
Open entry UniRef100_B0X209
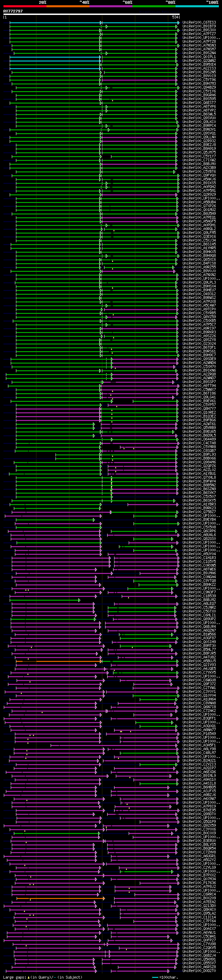[x=199, y=898]
